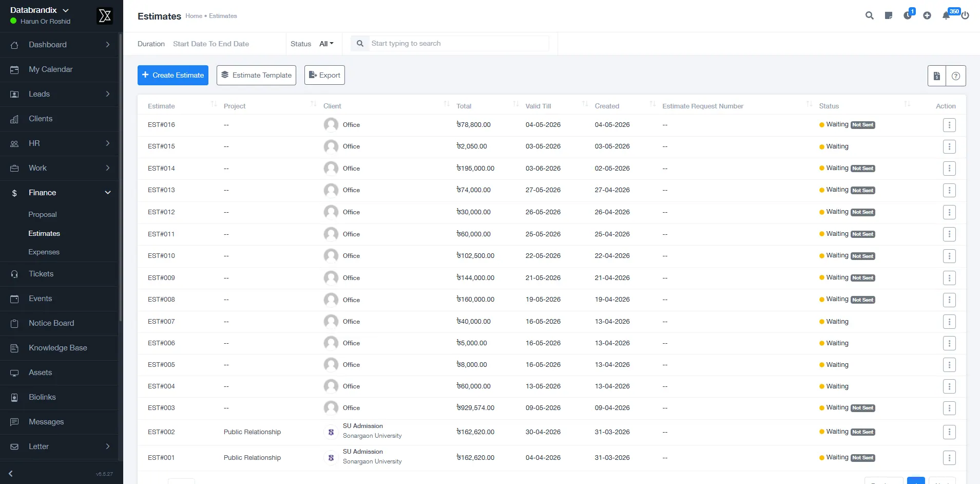Screen dimensions: 980x484
Task: Expand the Work submenu chevron
Action: click(x=108, y=168)
